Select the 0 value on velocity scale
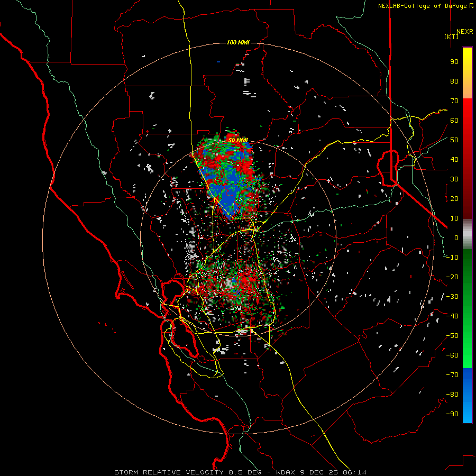476x476 pixels. [456, 237]
